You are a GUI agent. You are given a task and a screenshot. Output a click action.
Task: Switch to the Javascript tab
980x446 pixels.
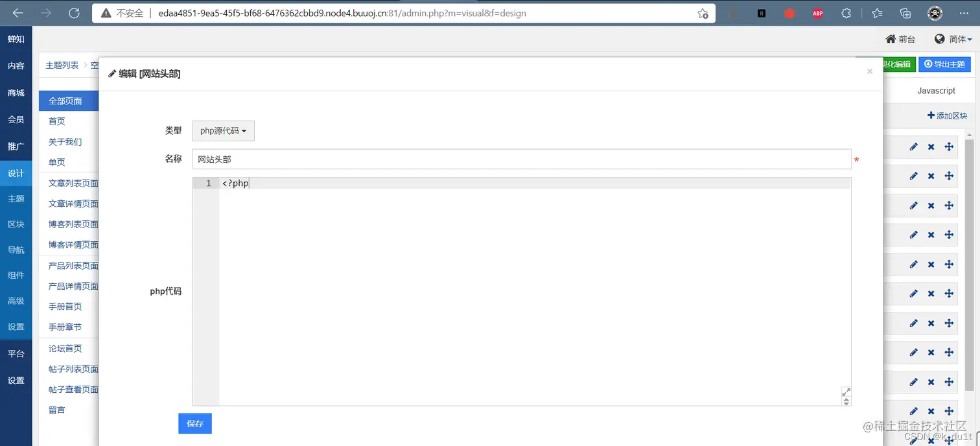point(936,91)
